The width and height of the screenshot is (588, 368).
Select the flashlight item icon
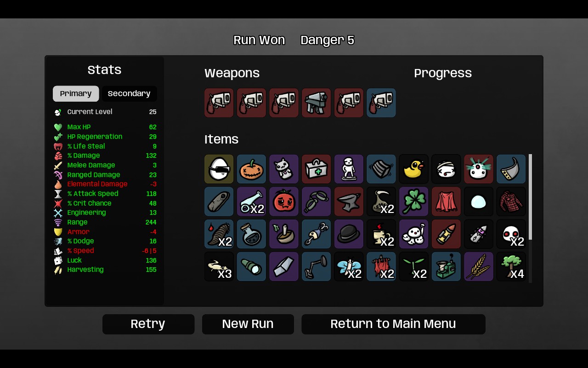point(251,266)
